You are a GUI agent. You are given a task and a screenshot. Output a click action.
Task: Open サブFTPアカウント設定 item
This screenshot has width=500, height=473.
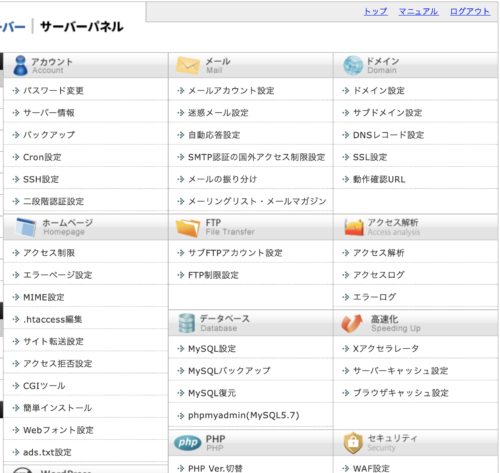tap(235, 253)
